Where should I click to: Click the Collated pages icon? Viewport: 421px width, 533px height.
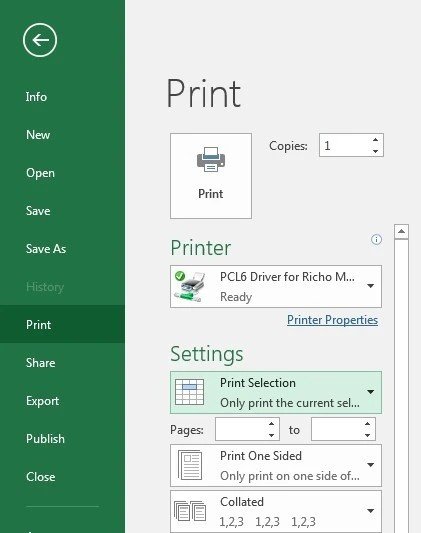pos(190,511)
